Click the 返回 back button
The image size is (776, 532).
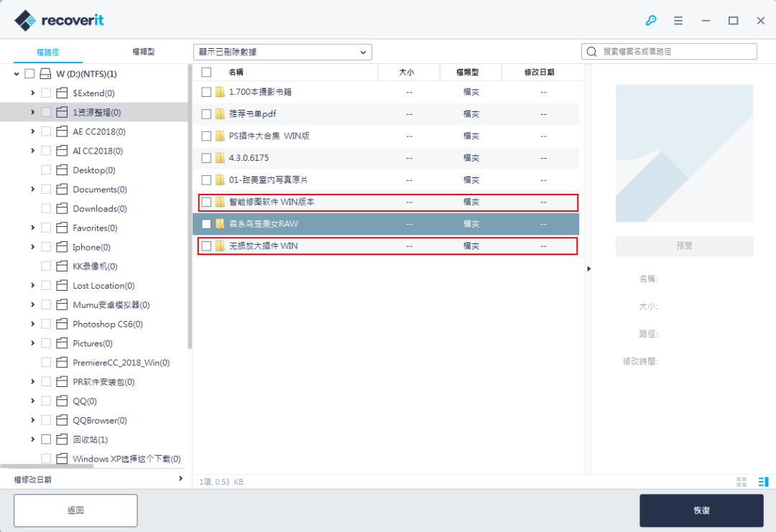pyautogui.click(x=75, y=510)
